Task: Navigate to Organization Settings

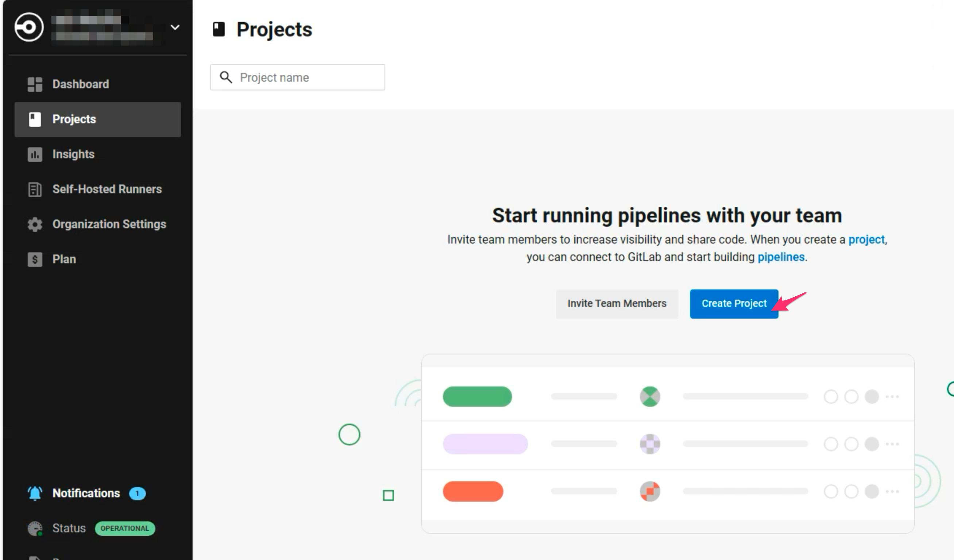Action: pyautogui.click(x=109, y=224)
